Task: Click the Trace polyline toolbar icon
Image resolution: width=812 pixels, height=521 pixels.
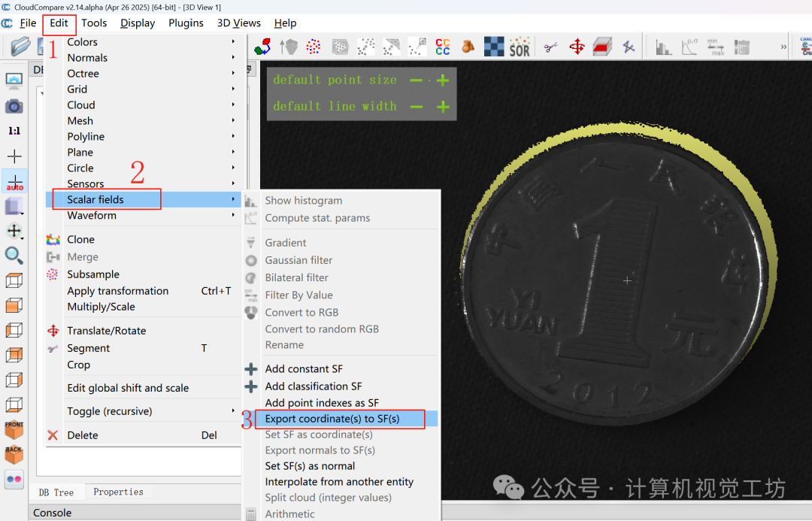Action: pyautogui.click(x=629, y=47)
